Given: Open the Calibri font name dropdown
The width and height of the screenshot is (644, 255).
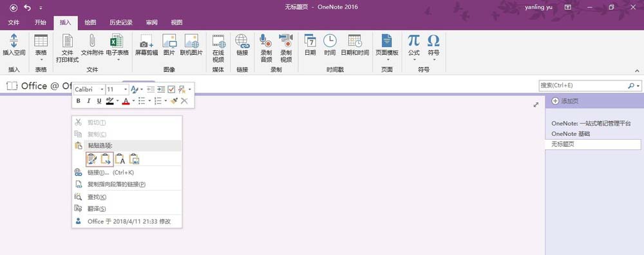Looking at the screenshot, I should pyautogui.click(x=102, y=89).
